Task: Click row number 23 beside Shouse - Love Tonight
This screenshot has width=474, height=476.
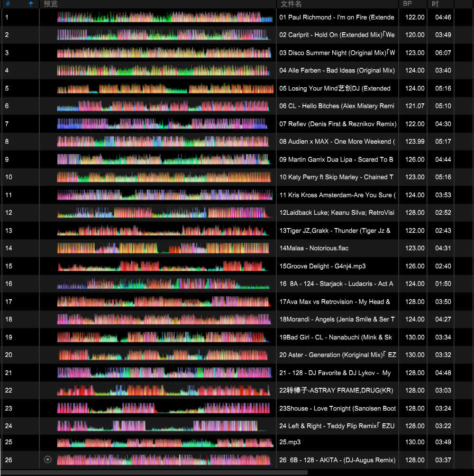Action: (9, 408)
